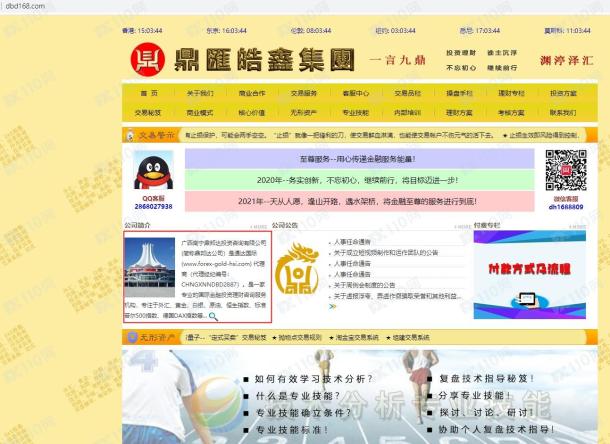610x444 pixels.
Task: Click the pink 2021年 banner
Action: click(359, 201)
